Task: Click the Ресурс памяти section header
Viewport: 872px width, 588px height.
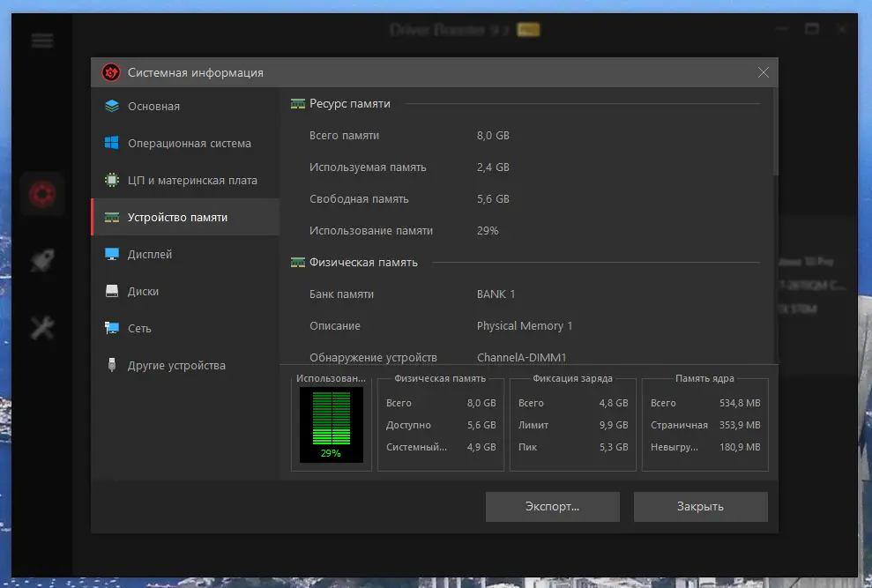Action: click(x=349, y=104)
